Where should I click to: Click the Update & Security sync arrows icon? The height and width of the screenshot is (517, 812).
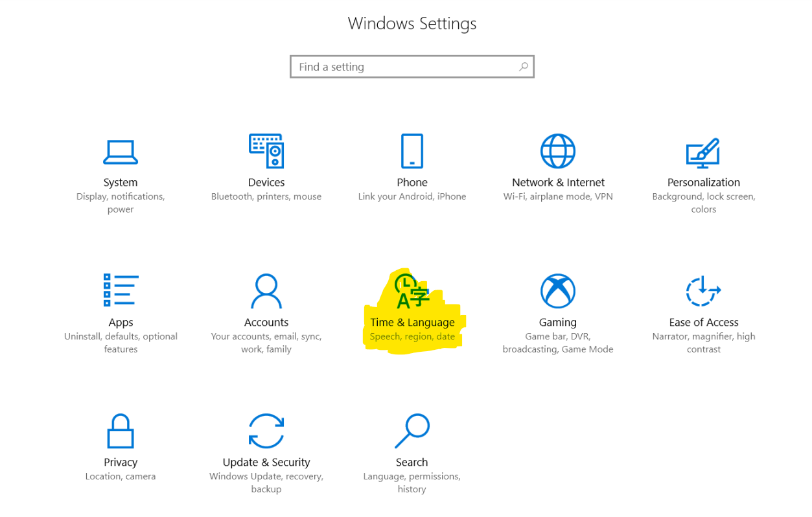266,431
